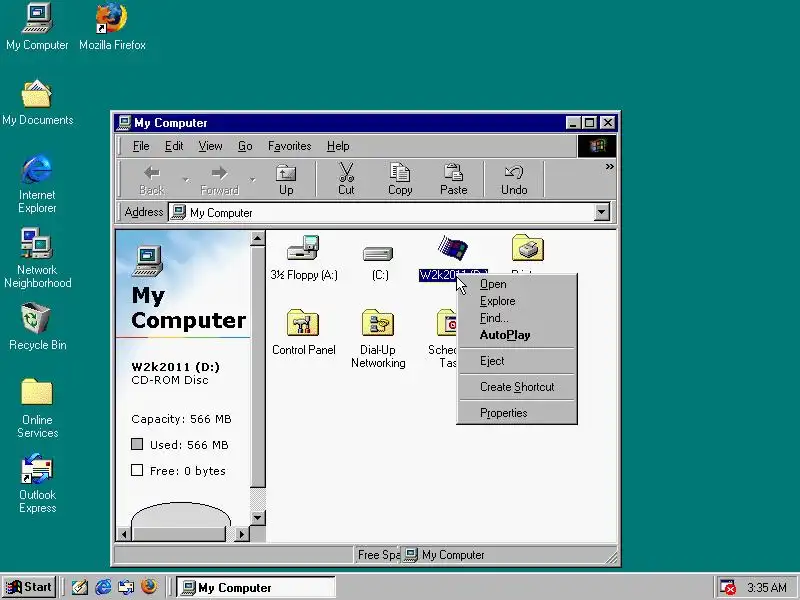Launch Firefox from quick launch
Image resolution: width=800 pixels, height=600 pixels.
[x=149, y=587]
